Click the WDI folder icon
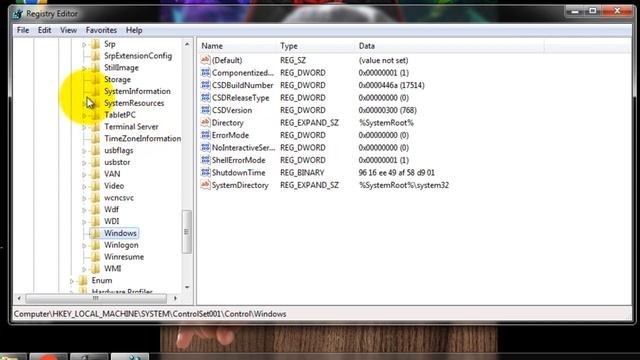This screenshot has height=360, width=640. point(95,221)
